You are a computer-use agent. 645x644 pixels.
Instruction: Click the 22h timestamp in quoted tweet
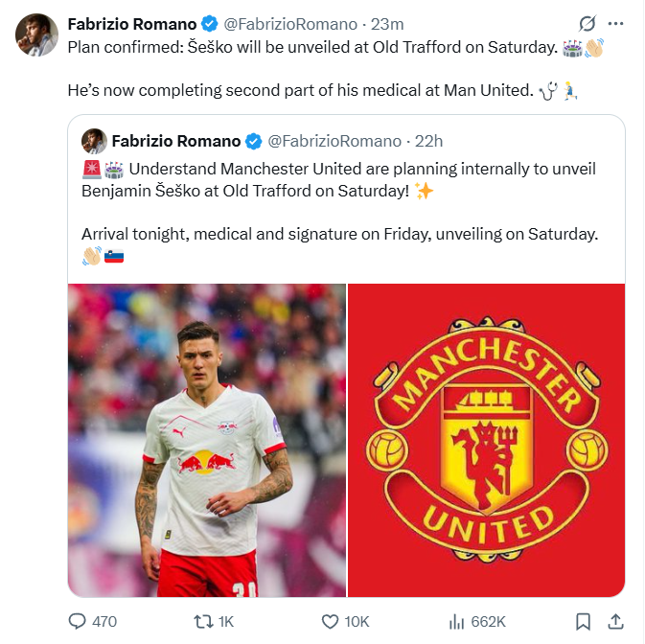pyautogui.click(x=428, y=141)
